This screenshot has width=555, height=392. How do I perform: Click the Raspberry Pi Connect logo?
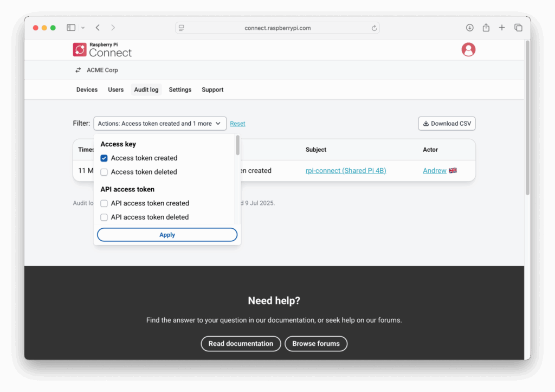pos(102,50)
